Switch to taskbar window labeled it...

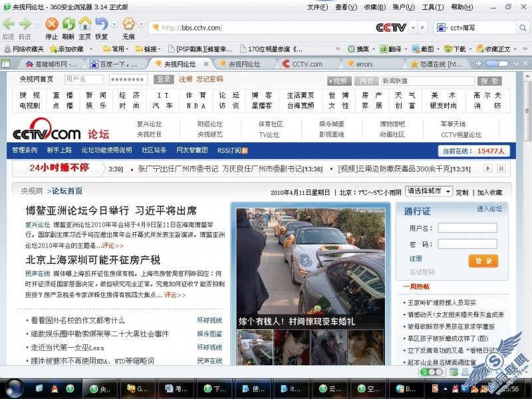290,389
